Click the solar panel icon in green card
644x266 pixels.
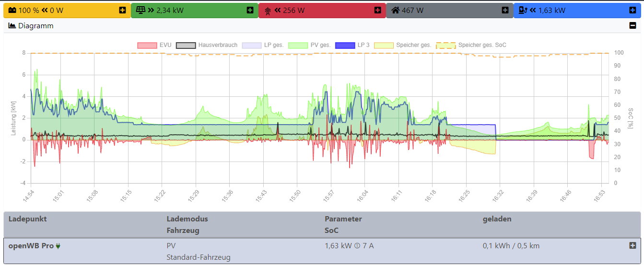[x=140, y=10]
